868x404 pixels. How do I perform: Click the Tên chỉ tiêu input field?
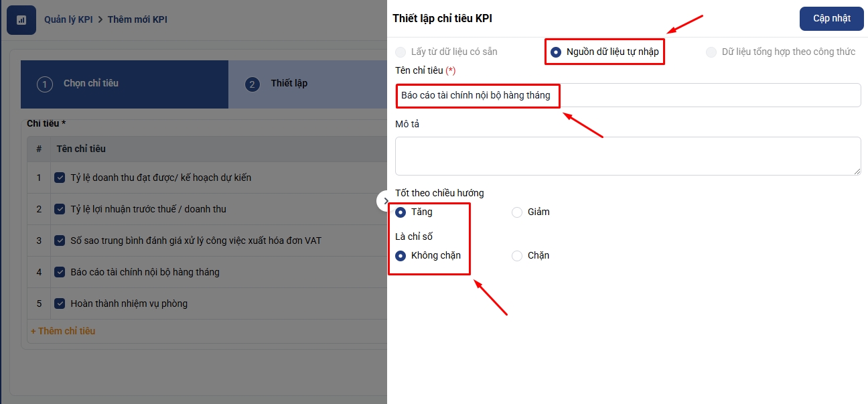(627, 95)
